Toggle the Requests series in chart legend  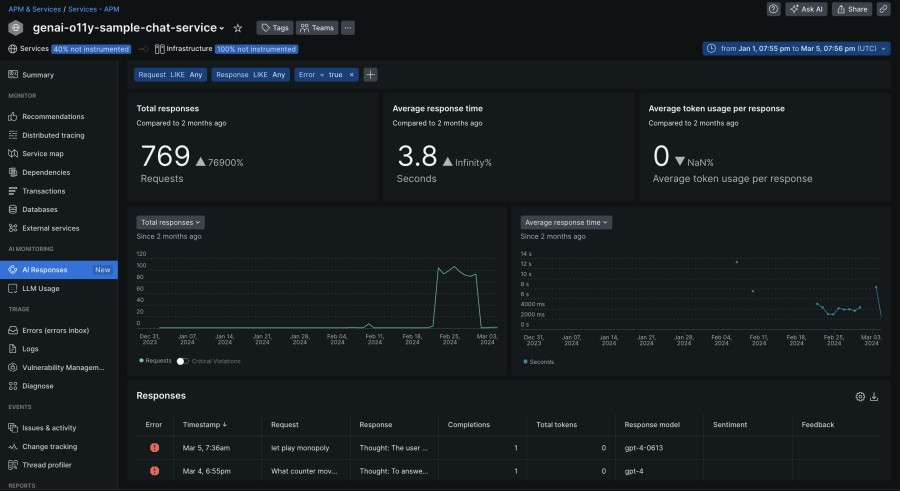point(158,361)
